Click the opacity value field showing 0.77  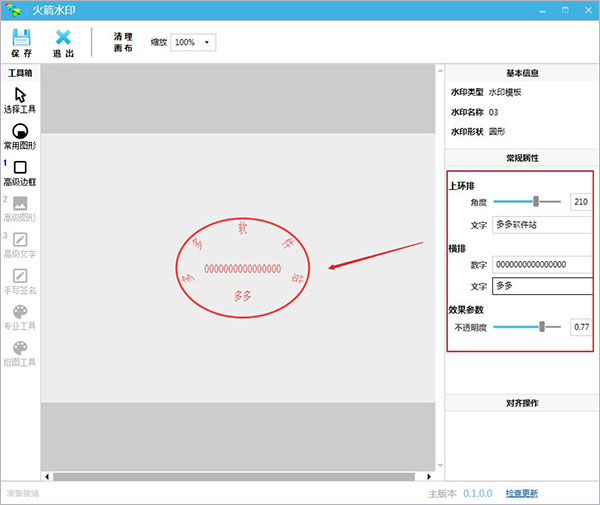(581, 327)
